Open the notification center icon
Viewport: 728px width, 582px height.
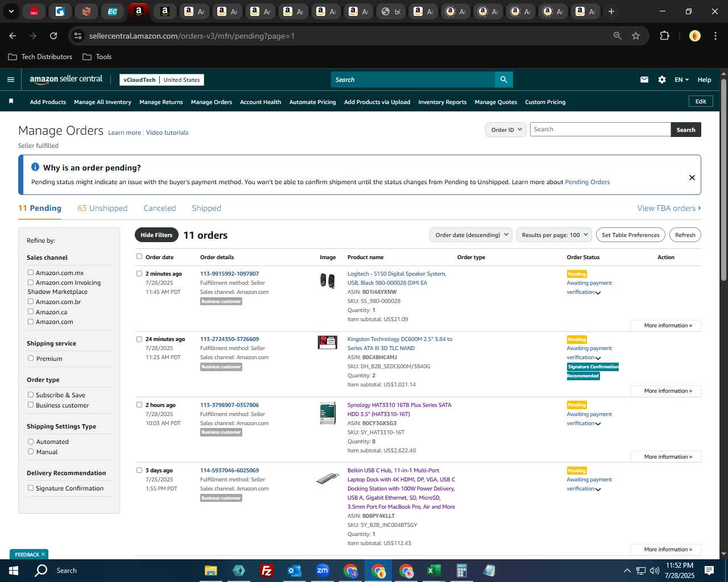709,571
